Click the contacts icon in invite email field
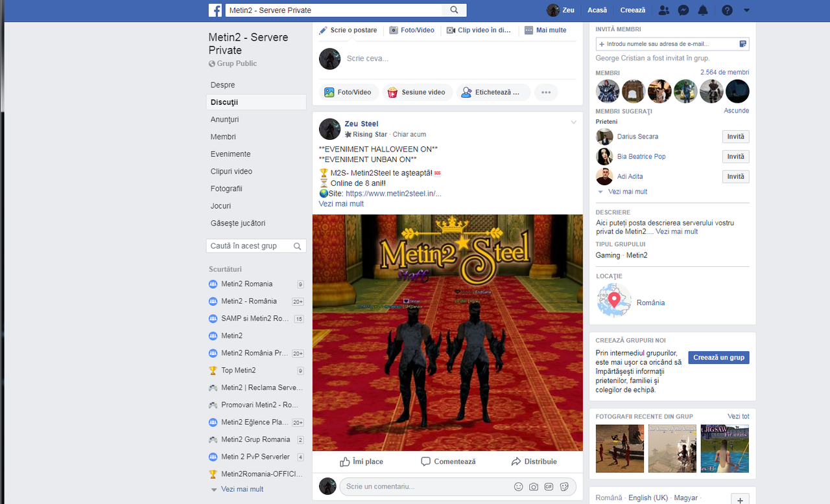Image resolution: width=830 pixels, height=504 pixels. coord(743,44)
